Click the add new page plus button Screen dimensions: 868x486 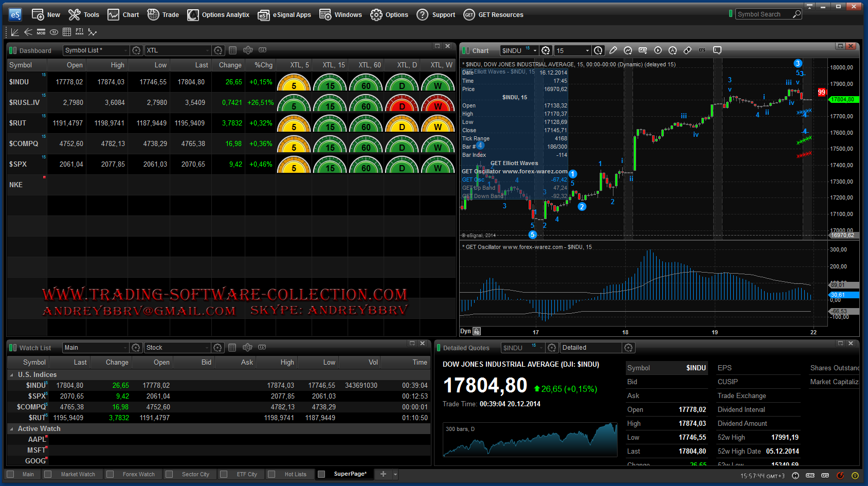click(383, 474)
